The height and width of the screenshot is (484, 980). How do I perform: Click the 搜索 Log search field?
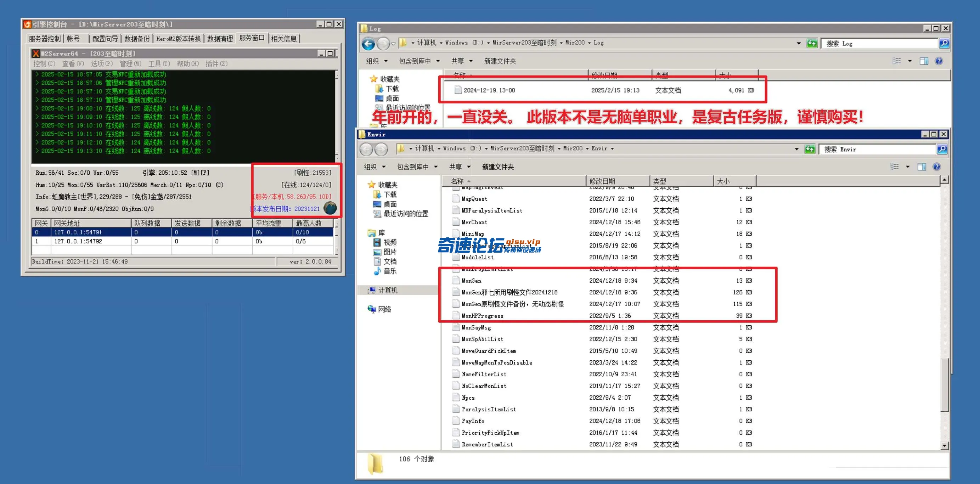tap(880, 43)
